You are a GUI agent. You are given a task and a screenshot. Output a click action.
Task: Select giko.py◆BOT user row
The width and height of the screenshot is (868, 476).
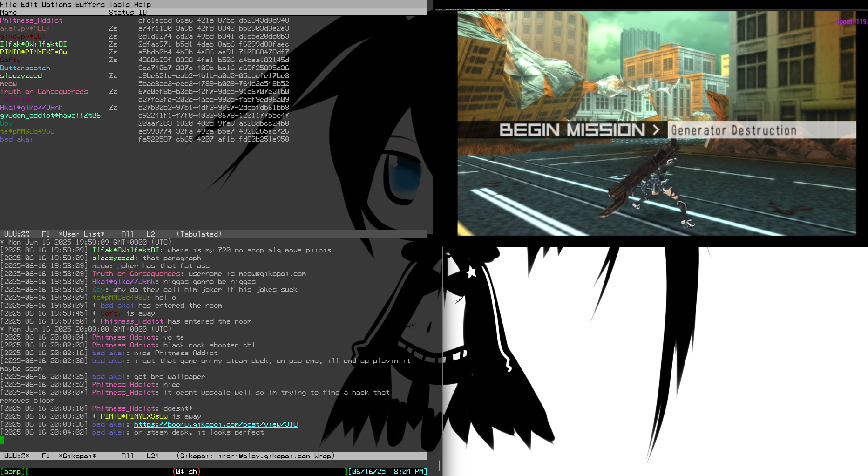click(x=23, y=36)
